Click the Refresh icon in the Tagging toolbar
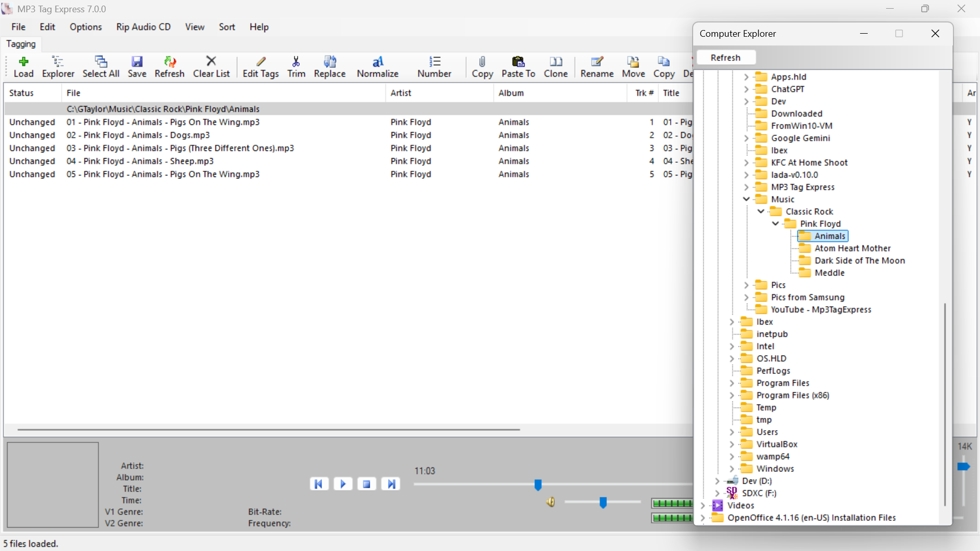 point(169,67)
